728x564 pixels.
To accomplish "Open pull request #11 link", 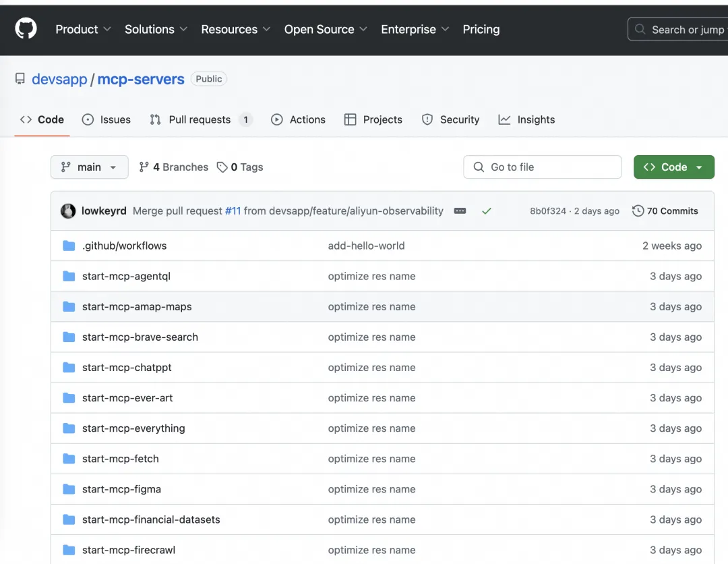I will click(233, 211).
